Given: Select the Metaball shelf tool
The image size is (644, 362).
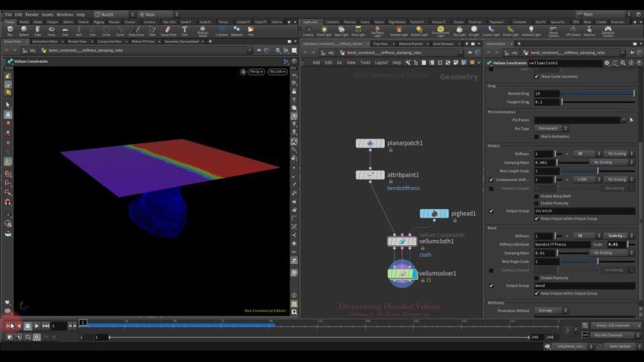Looking at the screenshot, I should (236, 31).
